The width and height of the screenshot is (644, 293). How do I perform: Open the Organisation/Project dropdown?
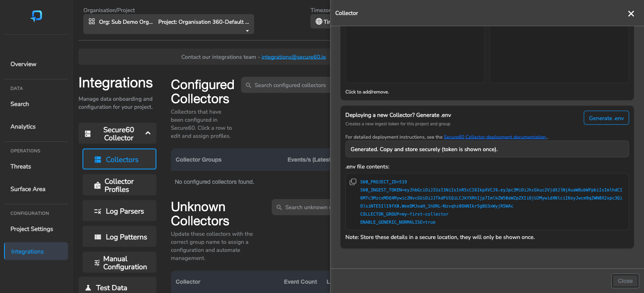pyautogui.click(x=169, y=24)
